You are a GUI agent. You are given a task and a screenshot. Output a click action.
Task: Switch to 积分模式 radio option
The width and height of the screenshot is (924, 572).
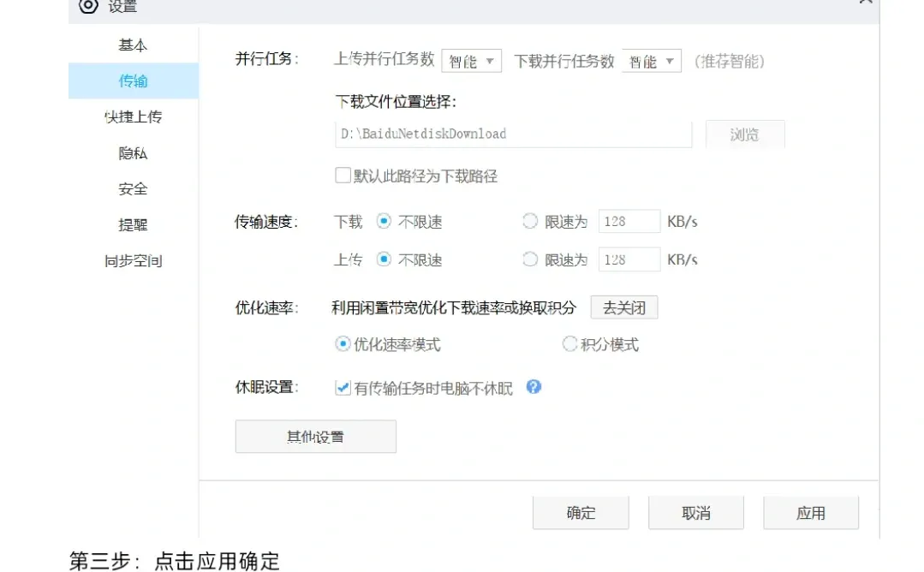coord(569,344)
